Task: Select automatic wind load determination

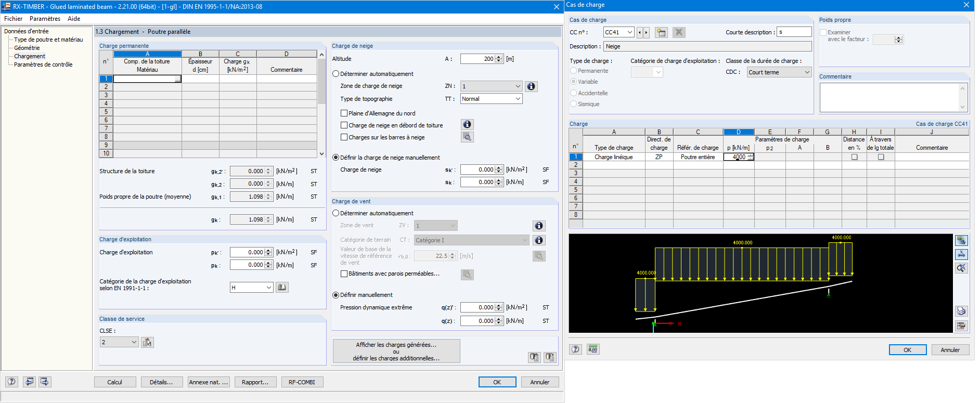Action: click(336, 213)
